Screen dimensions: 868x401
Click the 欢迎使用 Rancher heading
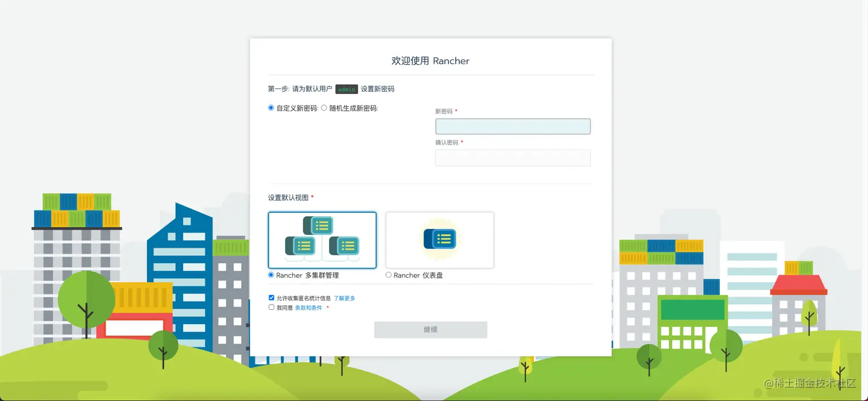[x=431, y=61]
